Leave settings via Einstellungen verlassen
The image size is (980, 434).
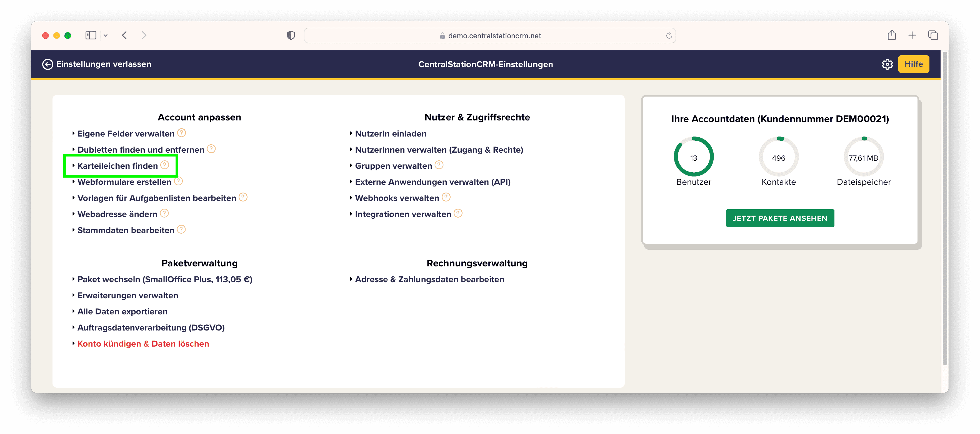[x=97, y=64]
